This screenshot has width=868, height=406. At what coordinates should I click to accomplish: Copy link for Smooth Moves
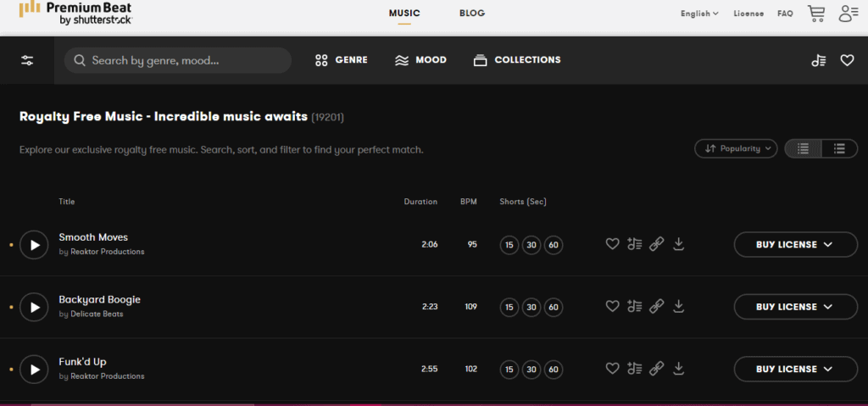(657, 244)
